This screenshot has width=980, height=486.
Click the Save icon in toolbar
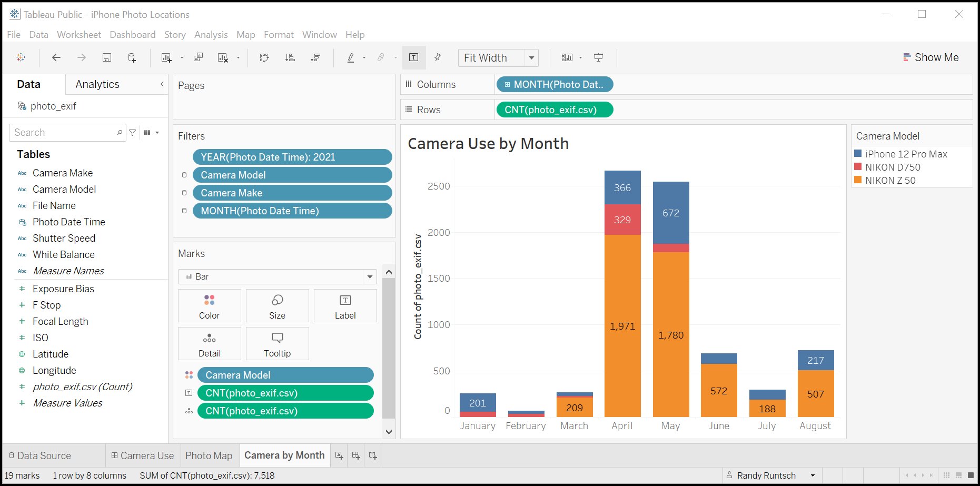(x=107, y=57)
